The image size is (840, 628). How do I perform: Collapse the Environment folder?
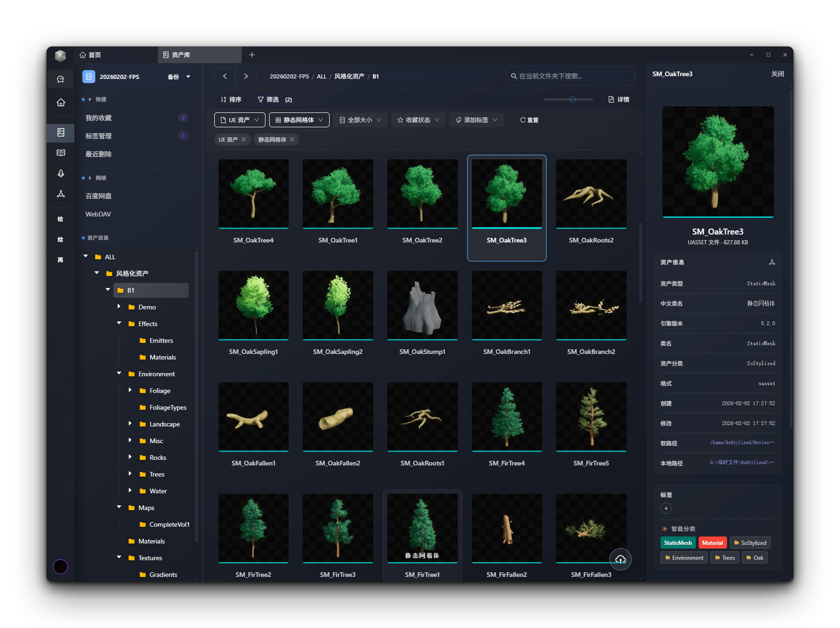pos(119,373)
